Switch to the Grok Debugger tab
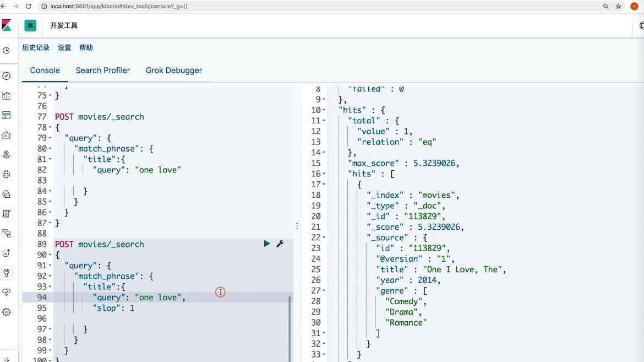The image size is (644, 362). pyautogui.click(x=173, y=71)
